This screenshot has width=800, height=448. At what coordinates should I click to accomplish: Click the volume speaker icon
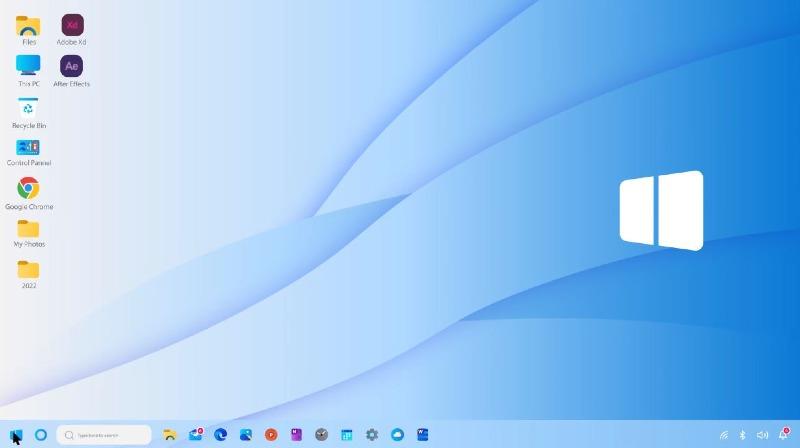tap(762, 435)
